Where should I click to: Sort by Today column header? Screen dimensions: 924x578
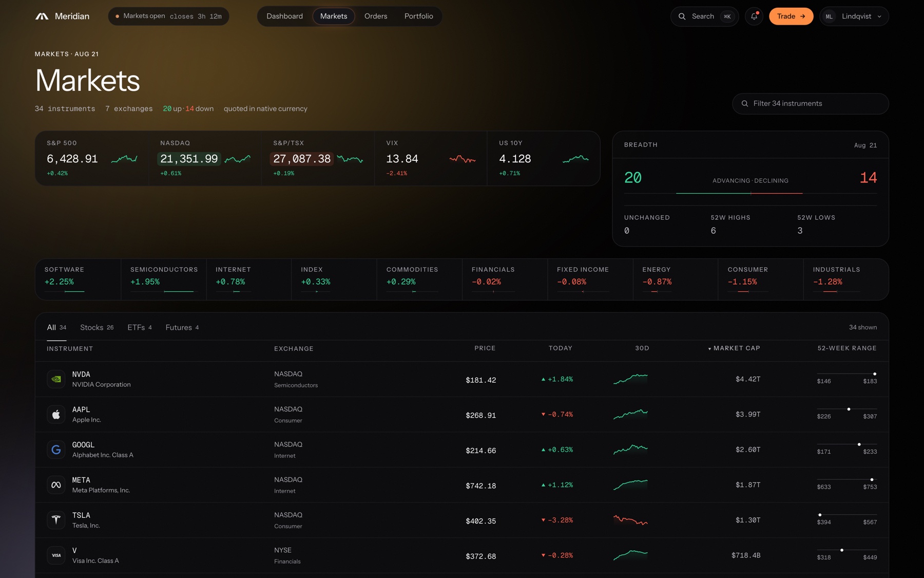click(x=561, y=348)
